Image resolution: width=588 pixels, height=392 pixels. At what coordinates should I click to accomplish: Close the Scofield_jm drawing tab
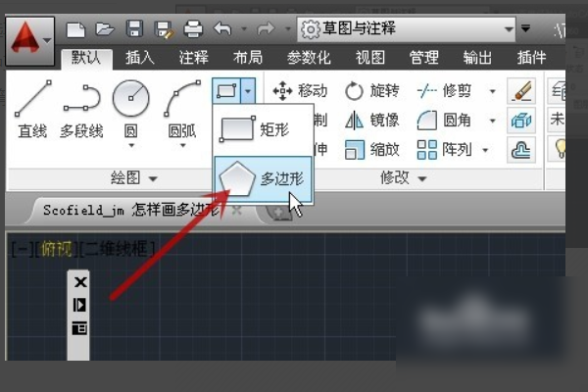tap(236, 211)
